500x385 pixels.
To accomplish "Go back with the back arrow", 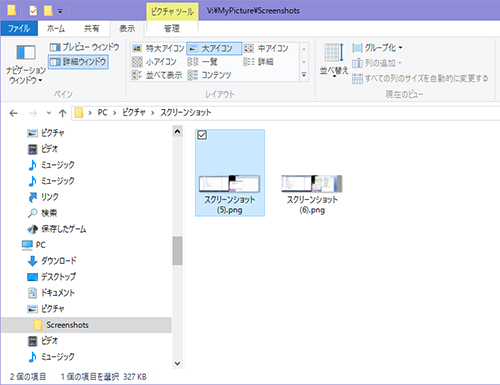I will pos(13,114).
